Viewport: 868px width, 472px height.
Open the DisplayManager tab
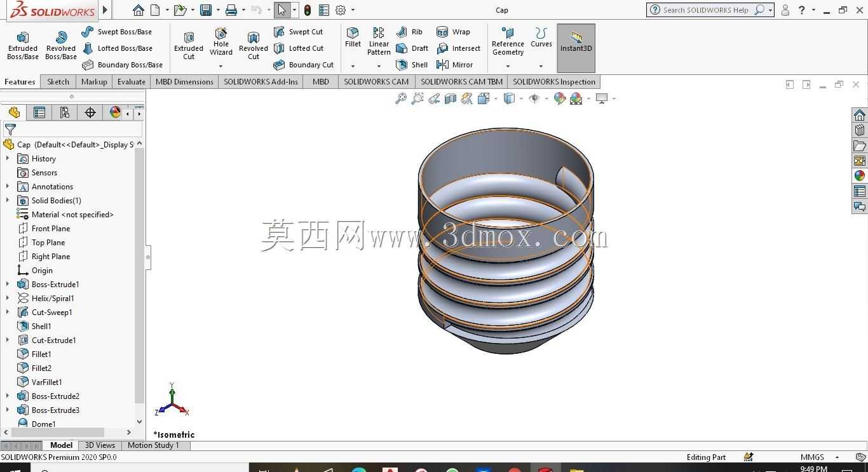tap(114, 112)
